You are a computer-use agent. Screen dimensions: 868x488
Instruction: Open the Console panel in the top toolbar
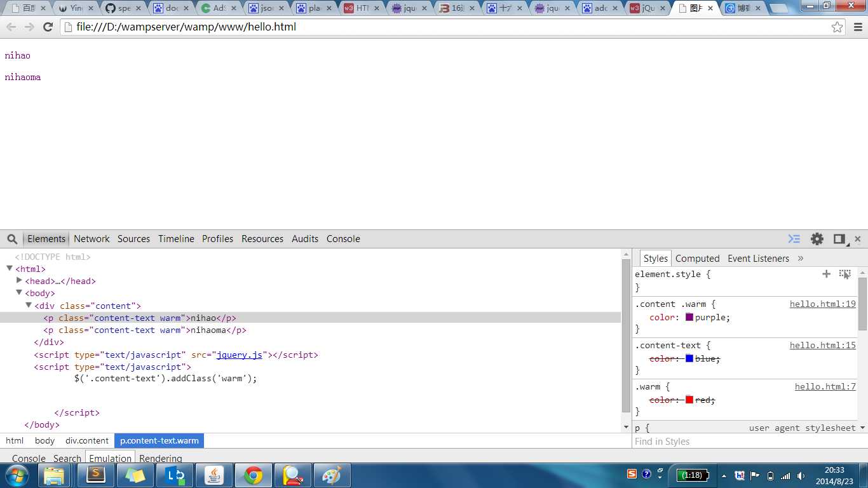coord(343,239)
